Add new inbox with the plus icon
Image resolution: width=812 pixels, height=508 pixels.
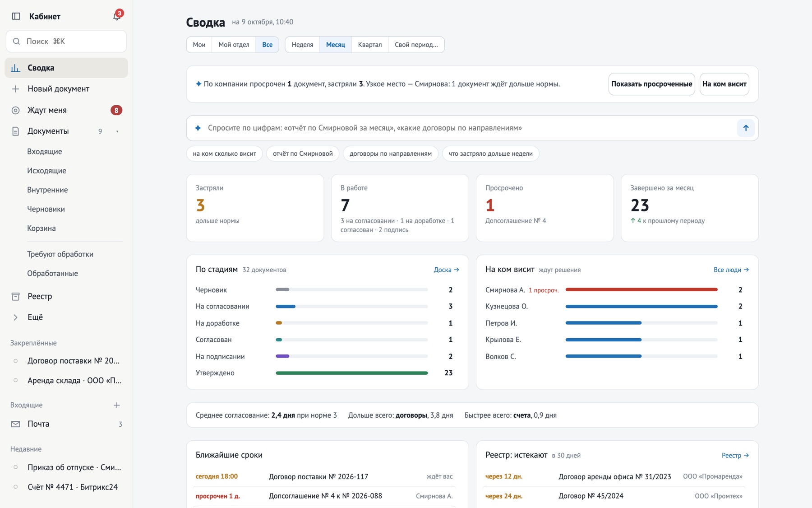tap(117, 405)
